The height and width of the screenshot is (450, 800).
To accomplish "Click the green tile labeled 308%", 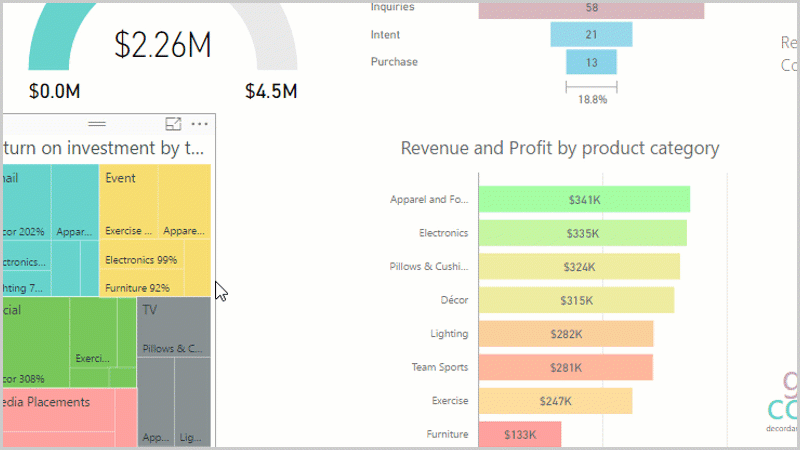I will point(36,342).
